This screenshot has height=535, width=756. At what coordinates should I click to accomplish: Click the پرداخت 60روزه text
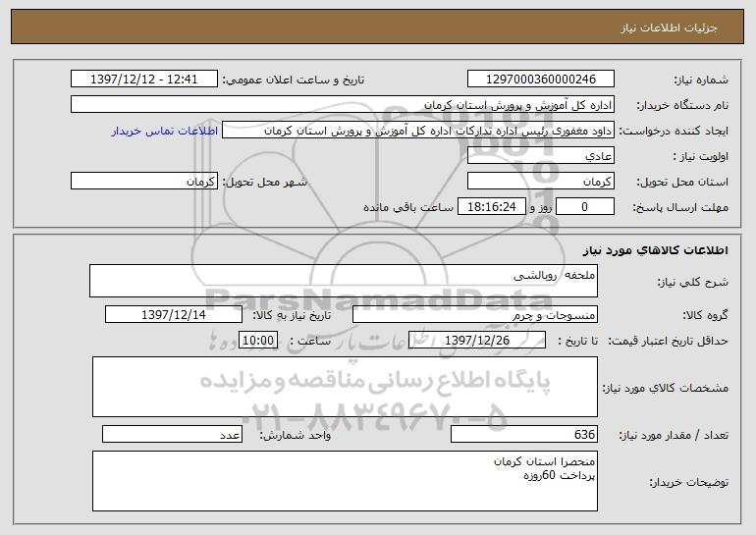pos(560,476)
